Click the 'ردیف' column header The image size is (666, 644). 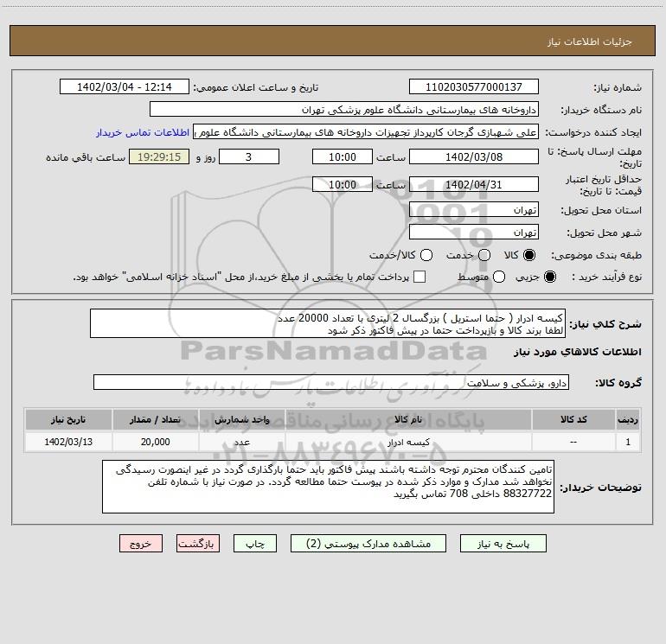tap(628, 419)
